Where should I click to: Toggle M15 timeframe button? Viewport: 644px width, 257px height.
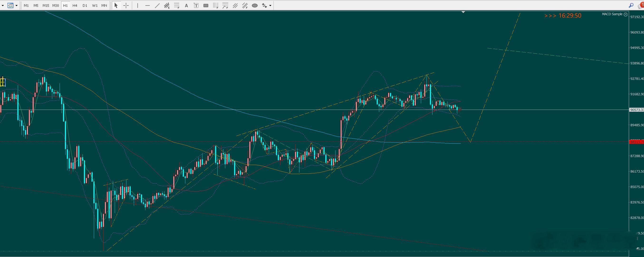click(x=45, y=5)
